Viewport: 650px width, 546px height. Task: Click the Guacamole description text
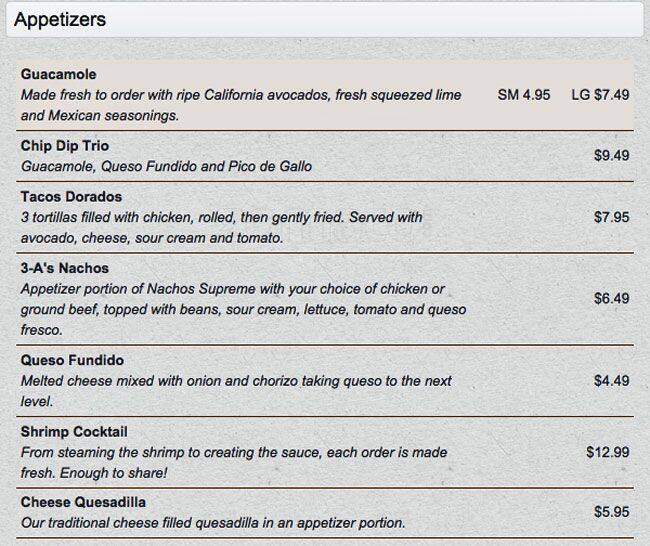[241, 105]
